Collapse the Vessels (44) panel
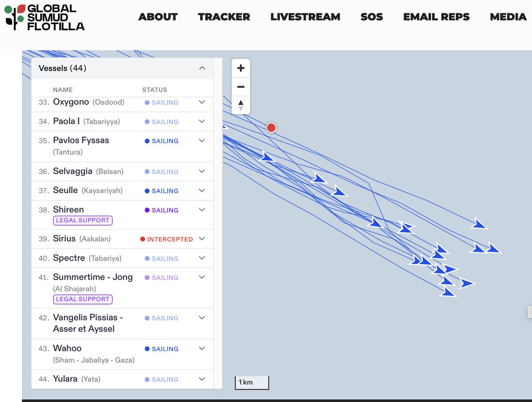This screenshot has height=402, width=532. point(202,68)
